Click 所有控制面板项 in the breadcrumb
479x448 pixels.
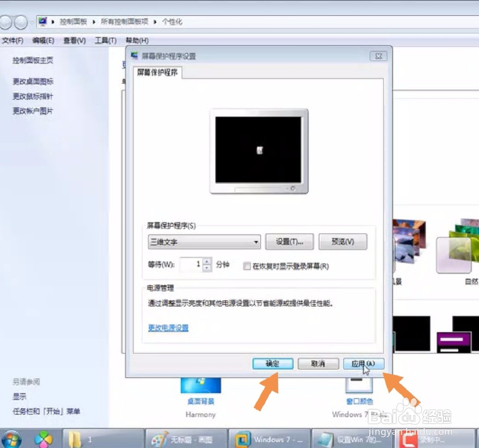pos(125,22)
